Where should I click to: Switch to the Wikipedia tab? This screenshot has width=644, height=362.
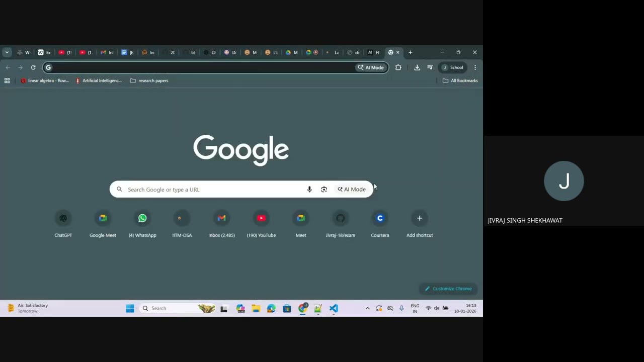point(44,52)
